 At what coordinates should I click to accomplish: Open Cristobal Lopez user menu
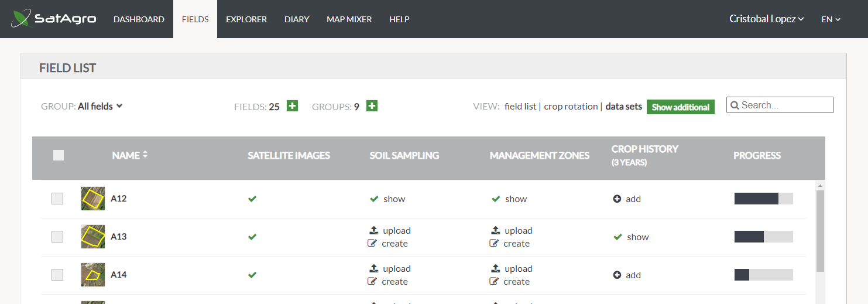point(766,19)
